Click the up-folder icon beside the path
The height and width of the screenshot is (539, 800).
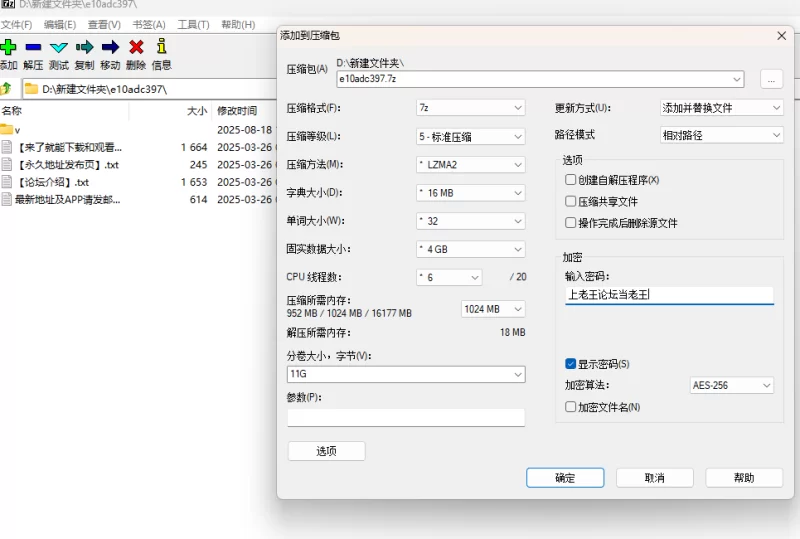(x=6, y=89)
